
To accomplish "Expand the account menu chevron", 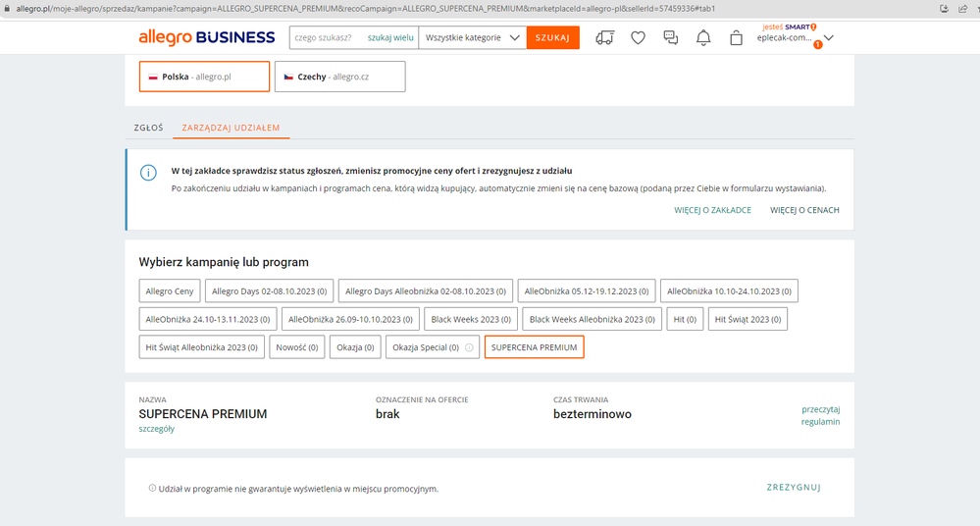I will point(829,38).
